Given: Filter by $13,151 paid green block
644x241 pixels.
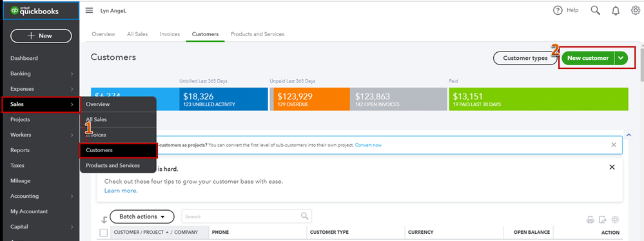Looking at the screenshot, I should click(x=538, y=99).
